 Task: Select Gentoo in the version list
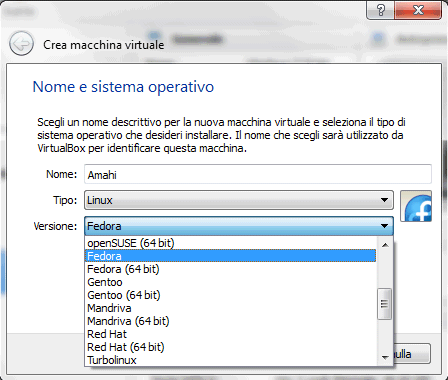[231, 282]
